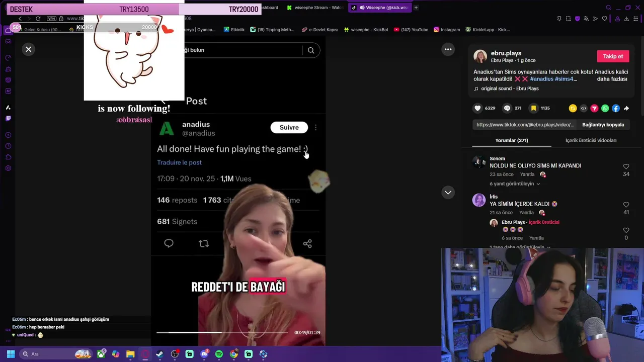Open the wiseephe Stream - Watch tab
Screen dimensions: 644x362
click(x=314, y=8)
